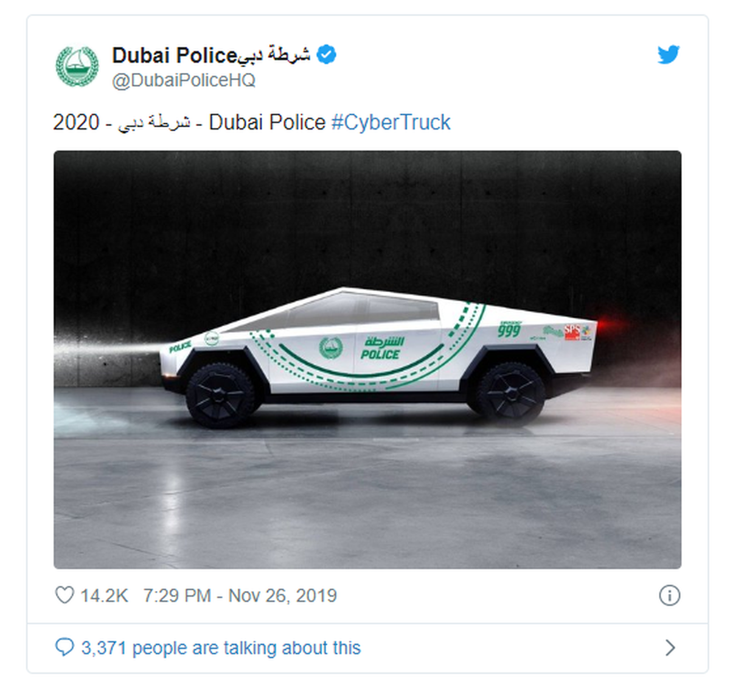Click the Arabic name شرطة دبي in header
The image size is (730, 700).
coord(274,55)
